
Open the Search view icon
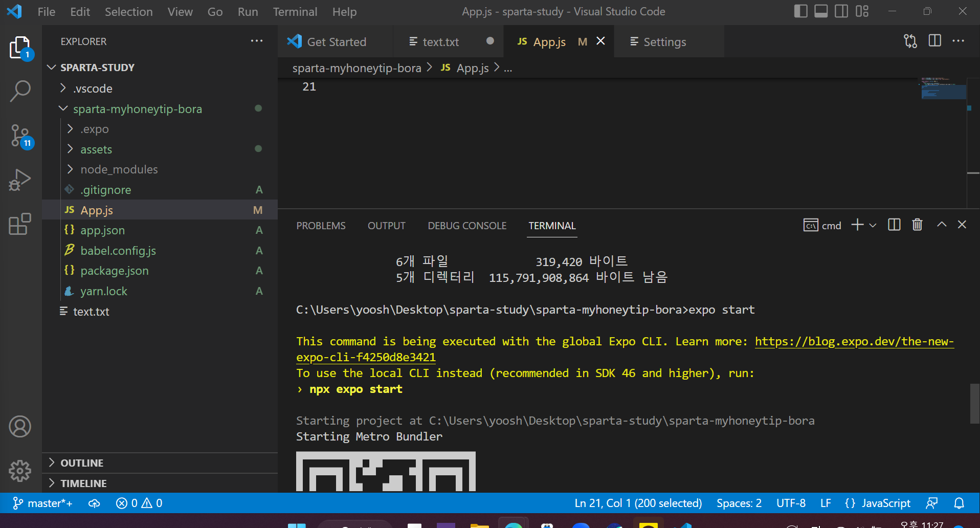[20, 92]
